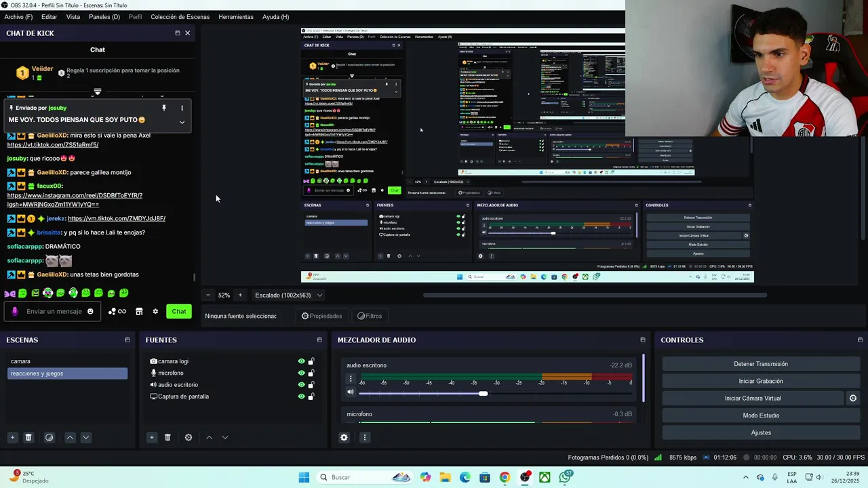Open WhatsApp from taskbar
Screen dimensions: 868x488
tap(566, 477)
